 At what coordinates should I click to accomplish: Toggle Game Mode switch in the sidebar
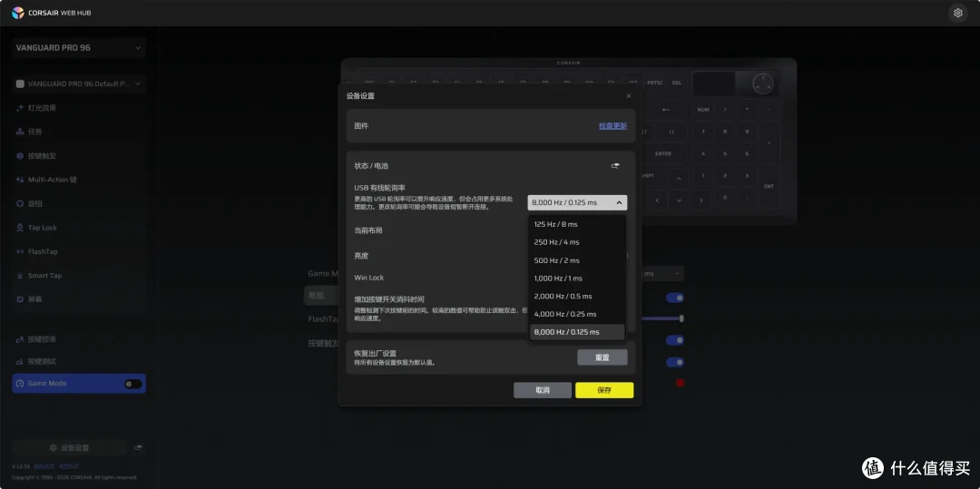(x=133, y=384)
